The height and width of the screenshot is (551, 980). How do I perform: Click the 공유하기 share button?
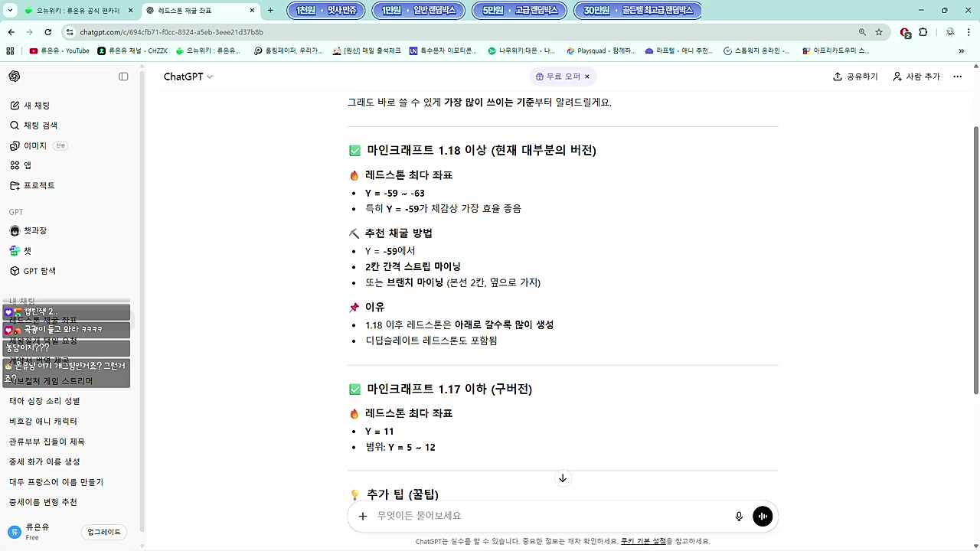855,77
